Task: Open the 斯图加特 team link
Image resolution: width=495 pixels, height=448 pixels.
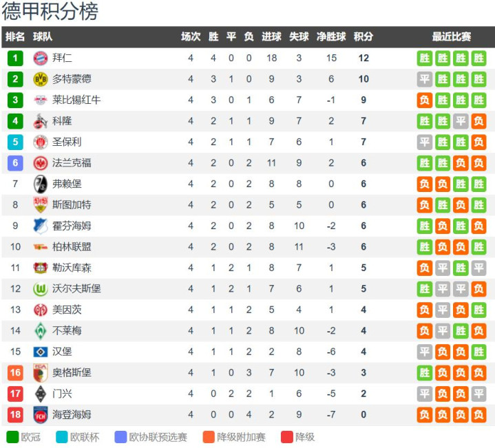Action: point(72,205)
